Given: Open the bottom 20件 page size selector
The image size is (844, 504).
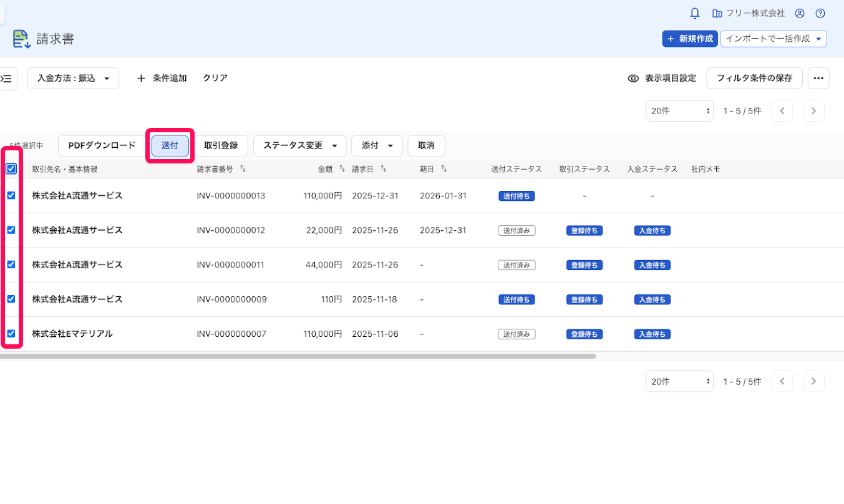Looking at the screenshot, I should [x=679, y=381].
